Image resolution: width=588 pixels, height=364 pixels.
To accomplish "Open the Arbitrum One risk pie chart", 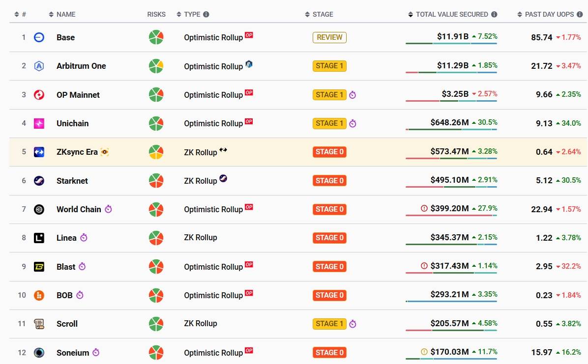I will tap(156, 66).
